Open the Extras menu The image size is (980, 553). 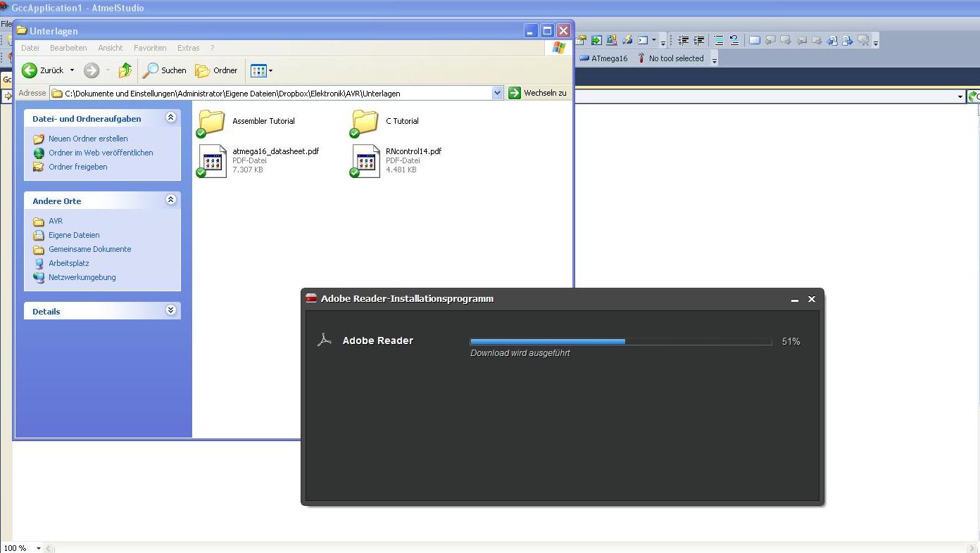(189, 48)
